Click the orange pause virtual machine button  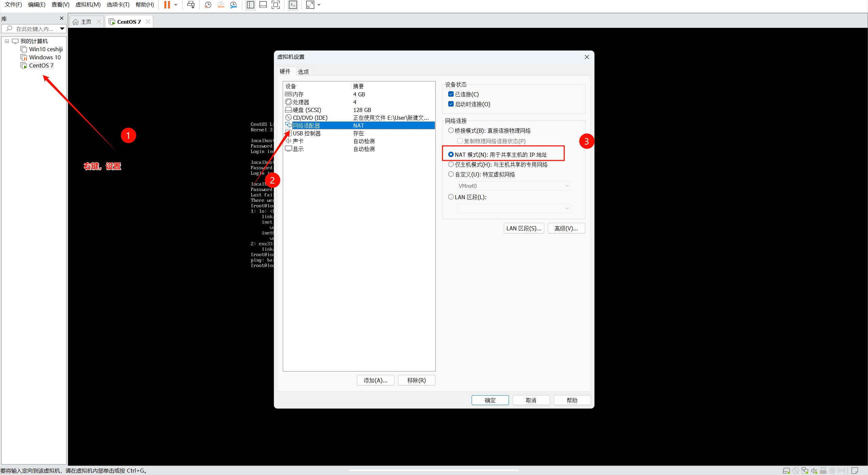[x=167, y=5]
